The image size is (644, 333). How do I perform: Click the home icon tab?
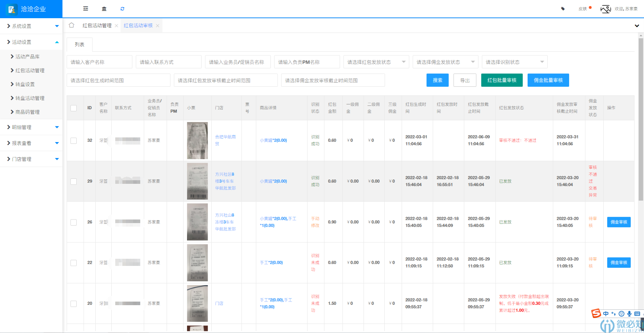coord(71,25)
